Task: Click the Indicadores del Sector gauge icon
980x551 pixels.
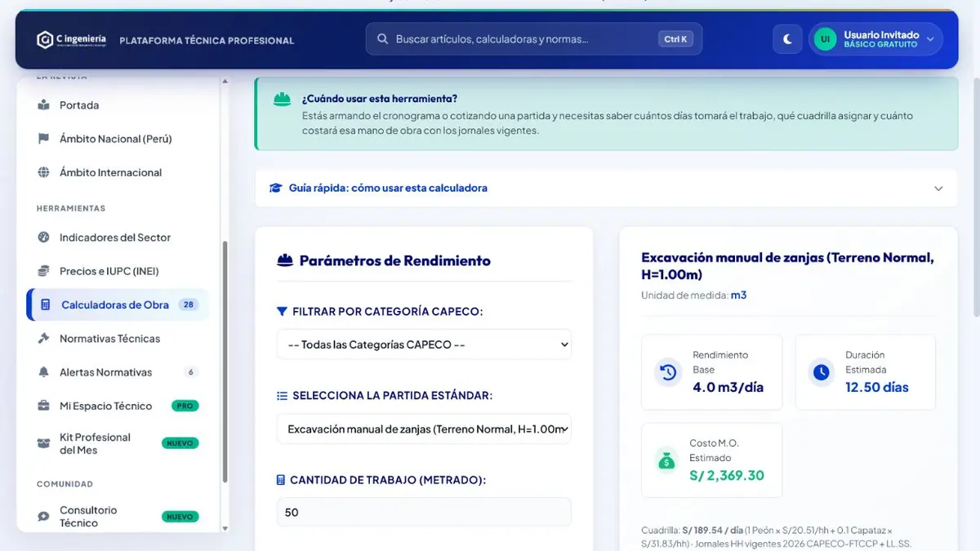Action: tap(44, 238)
